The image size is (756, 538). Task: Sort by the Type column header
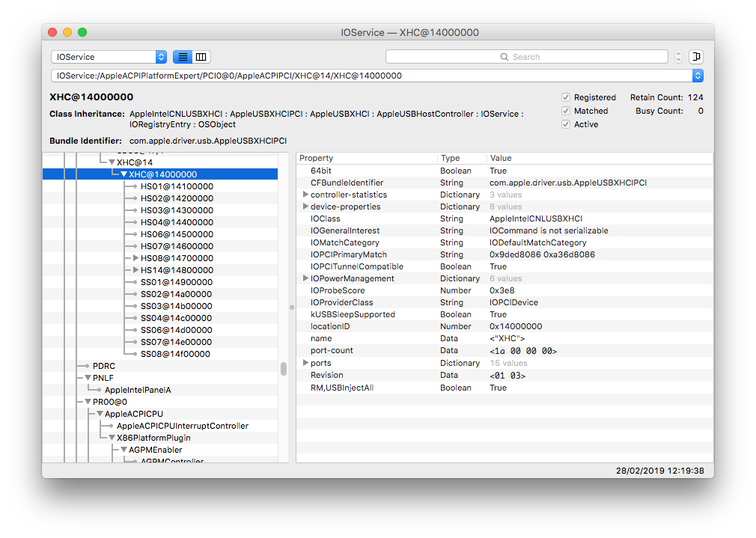click(x=462, y=158)
